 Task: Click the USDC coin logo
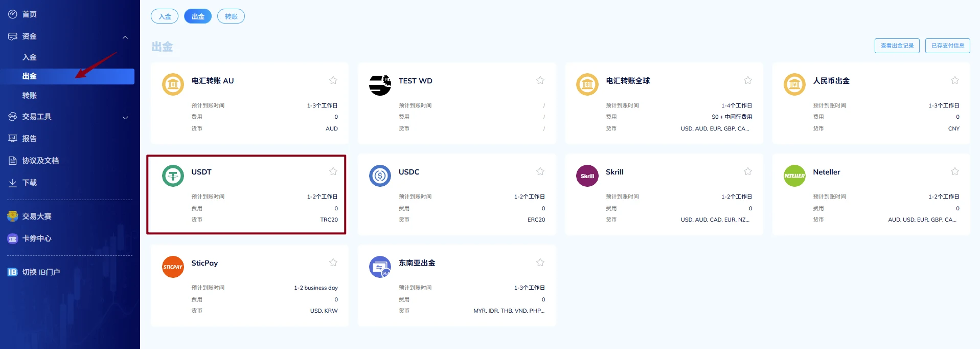[x=380, y=176]
